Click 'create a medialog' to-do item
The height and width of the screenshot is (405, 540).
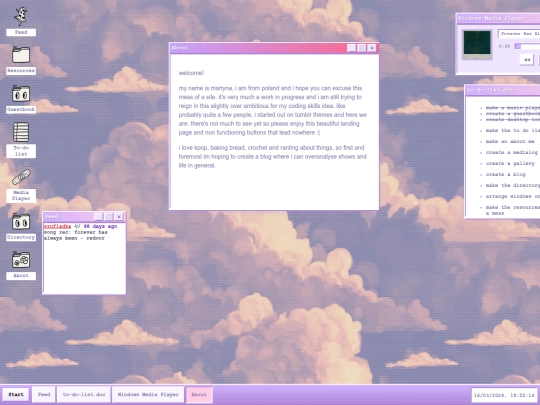tap(511, 152)
